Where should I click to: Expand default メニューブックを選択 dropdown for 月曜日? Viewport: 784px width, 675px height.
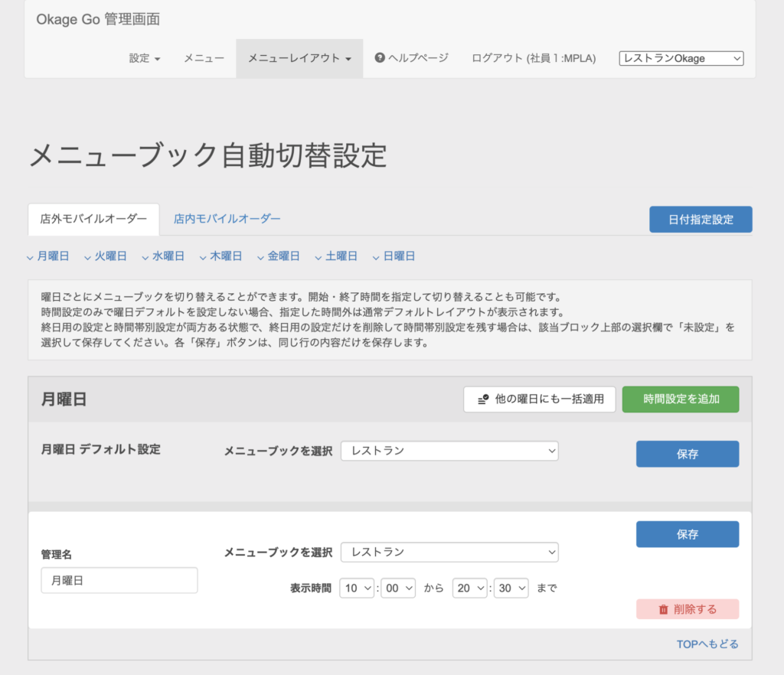pos(449,451)
